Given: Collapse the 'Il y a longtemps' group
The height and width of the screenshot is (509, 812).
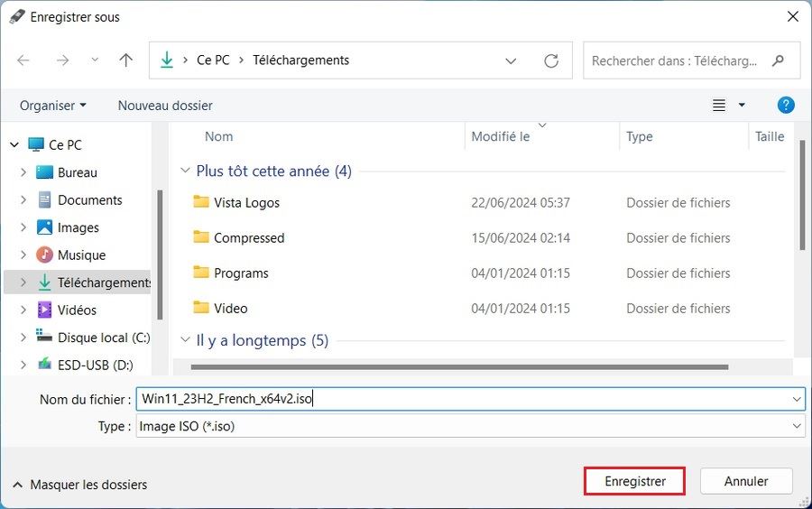Looking at the screenshot, I should [x=185, y=340].
